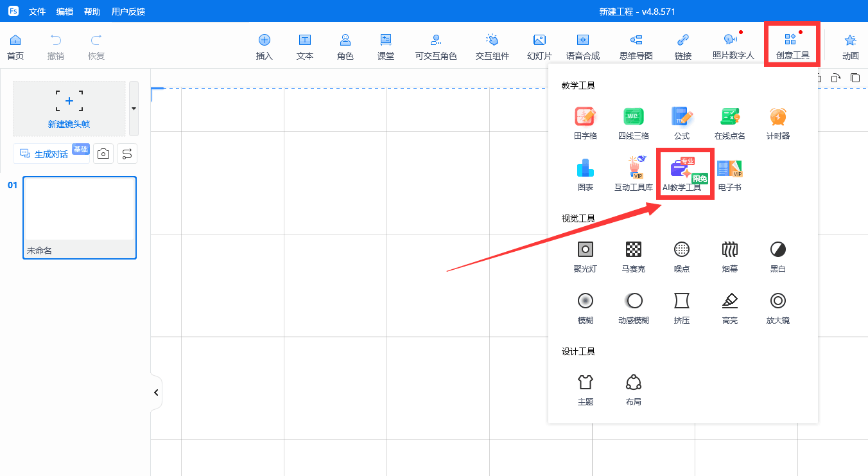Open the 文件 menu
This screenshot has height=476, width=868.
37,12
